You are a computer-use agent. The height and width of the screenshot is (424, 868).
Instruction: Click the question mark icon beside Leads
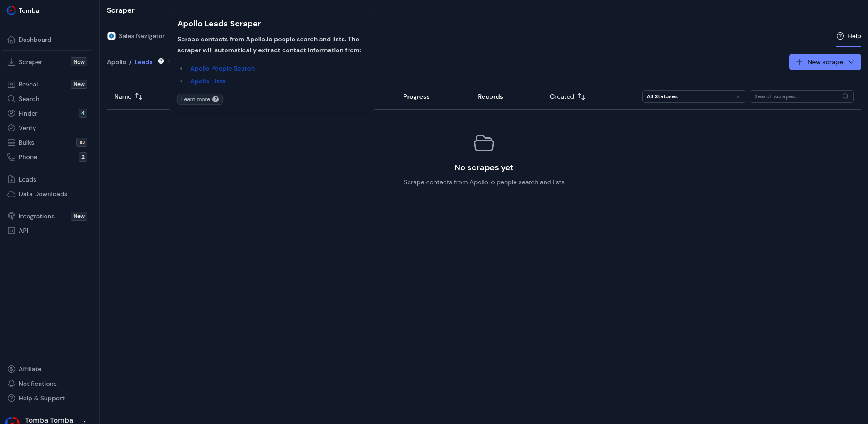pyautogui.click(x=161, y=61)
